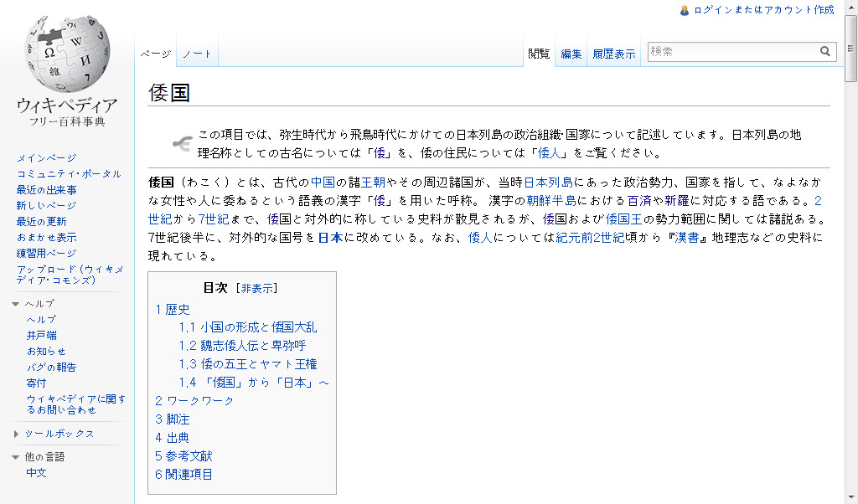The width and height of the screenshot is (858, 504).
Task: Open メインページ in the sidebar
Action: click(46, 158)
